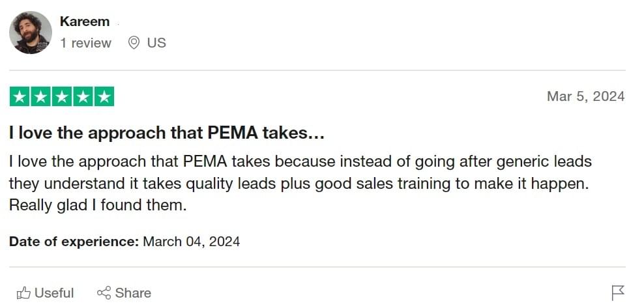Image resolution: width=644 pixels, height=308 pixels.
Task: Flag this review with the flag icon
Action: click(618, 293)
